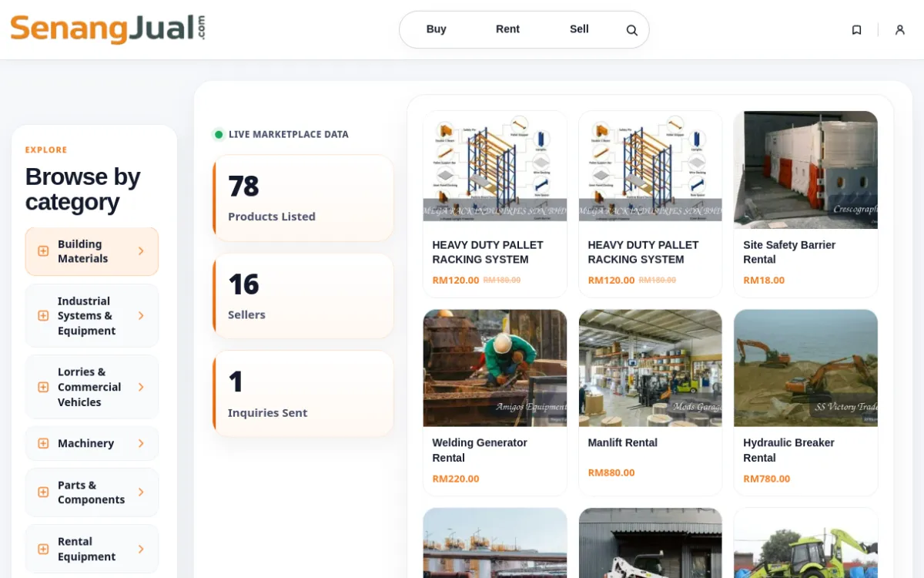
Task: Open Parts & Components category
Action: (x=92, y=492)
